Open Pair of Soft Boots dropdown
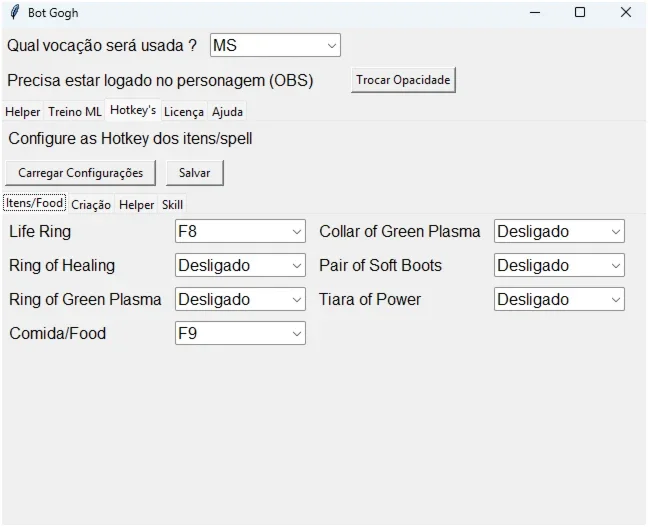This screenshot has height=527, width=648. [559, 265]
